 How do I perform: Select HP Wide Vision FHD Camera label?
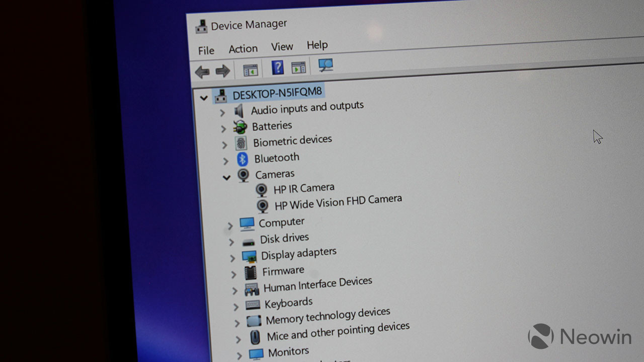pyautogui.click(x=338, y=202)
